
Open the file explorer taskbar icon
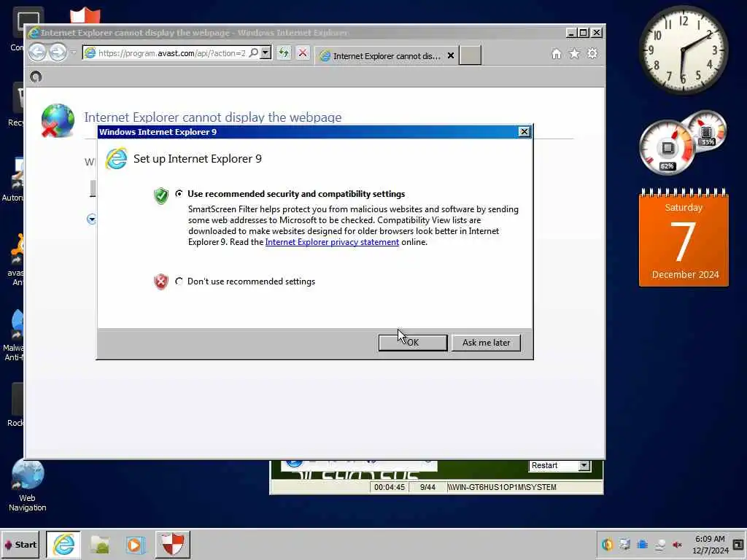pos(100,544)
